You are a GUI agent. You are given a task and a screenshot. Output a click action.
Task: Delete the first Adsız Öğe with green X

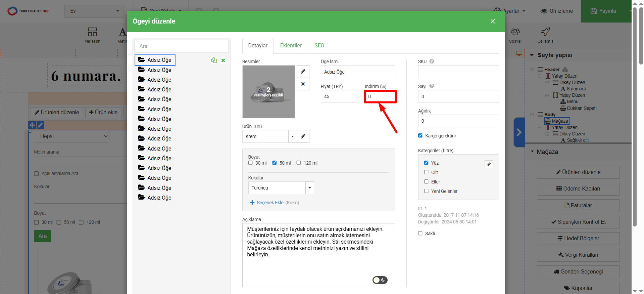coord(223,60)
